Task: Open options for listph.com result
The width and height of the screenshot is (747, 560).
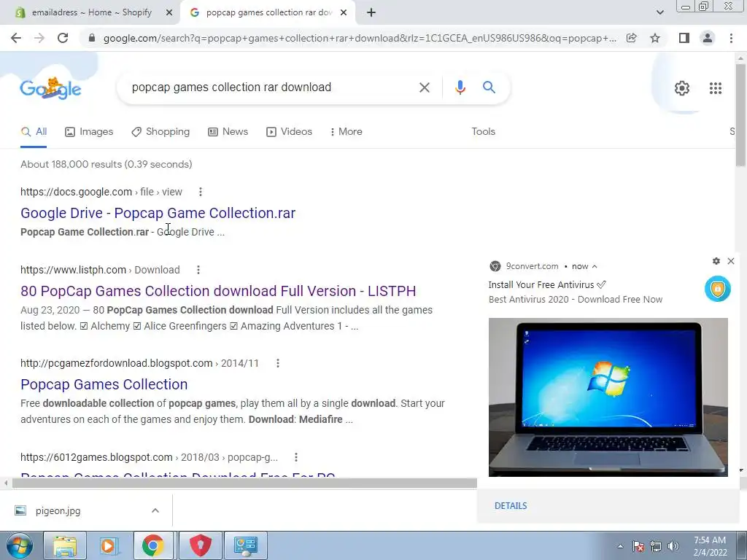Action: point(198,270)
